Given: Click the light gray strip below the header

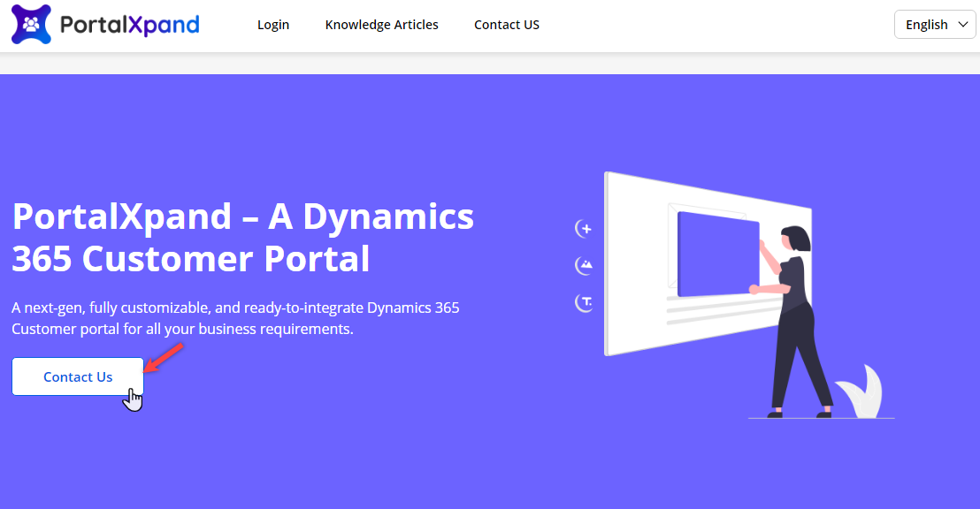Looking at the screenshot, I should pyautogui.click(x=490, y=63).
